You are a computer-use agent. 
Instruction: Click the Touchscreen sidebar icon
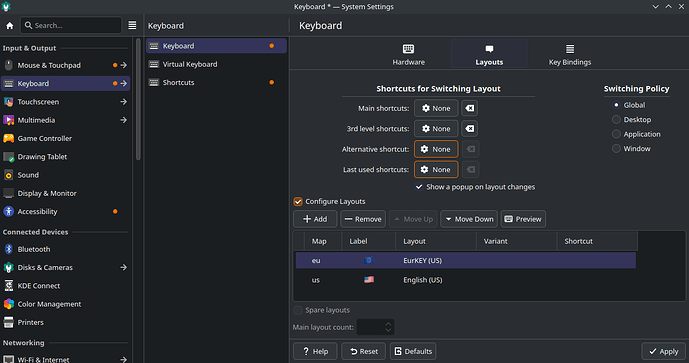(8, 102)
